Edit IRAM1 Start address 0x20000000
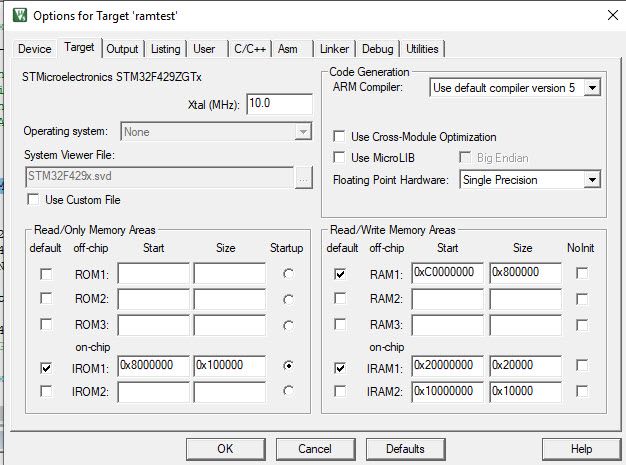The width and height of the screenshot is (626, 465). click(x=448, y=366)
